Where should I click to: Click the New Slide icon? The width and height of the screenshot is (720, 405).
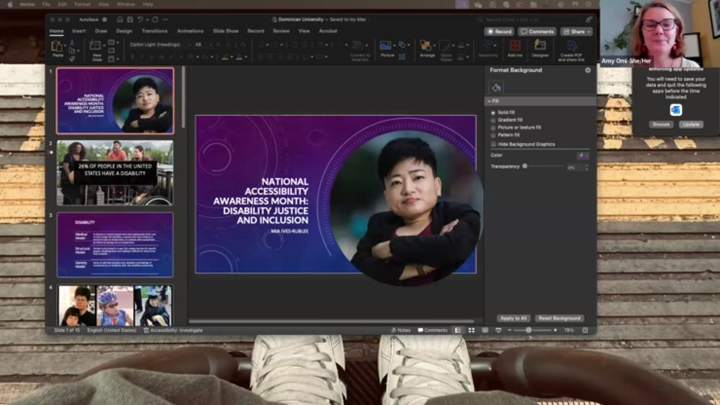click(x=96, y=46)
